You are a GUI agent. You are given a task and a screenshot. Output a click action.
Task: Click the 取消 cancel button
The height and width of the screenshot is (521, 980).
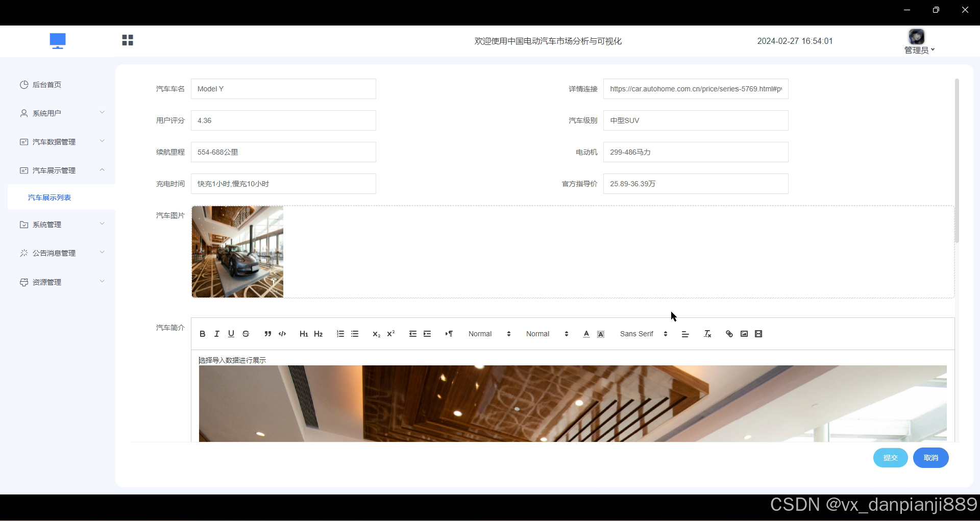point(931,458)
